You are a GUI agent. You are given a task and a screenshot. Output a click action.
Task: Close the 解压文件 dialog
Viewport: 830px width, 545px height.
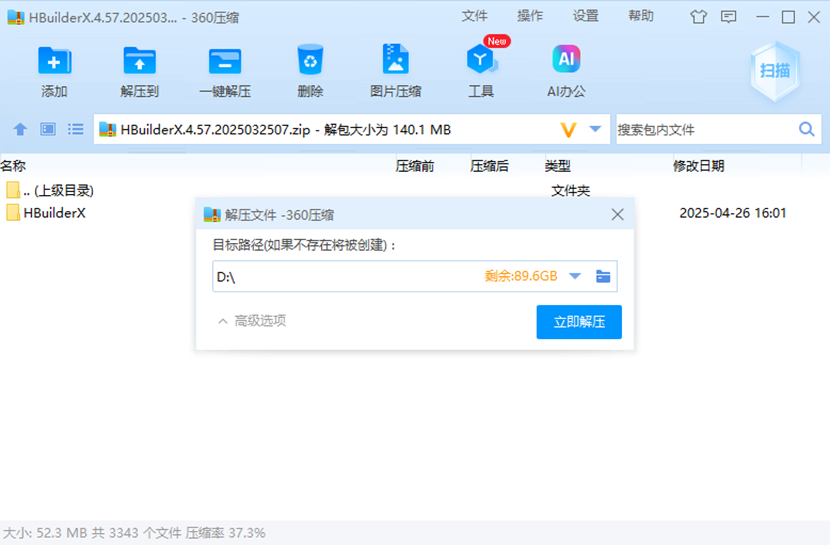coord(617,214)
